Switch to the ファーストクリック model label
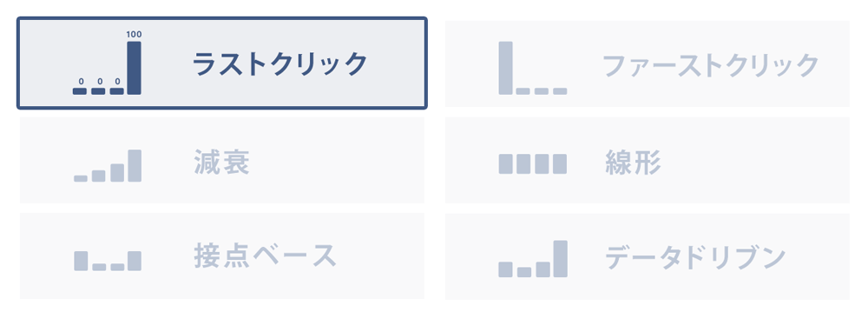The width and height of the screenshot is (868, 319). click(x=710, y=65)
